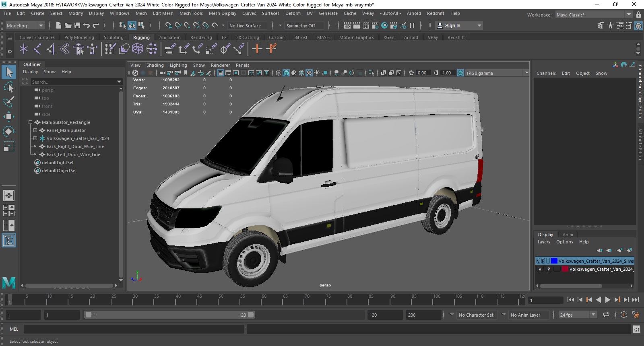Click the Quick Rig shelf icon
Viewport: 644px width, 346px height.
click(78, 49)
